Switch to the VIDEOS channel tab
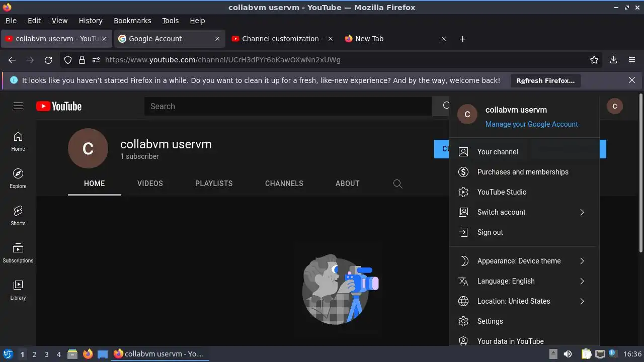This screenshot has height=362, width=644. pos(150,184)
